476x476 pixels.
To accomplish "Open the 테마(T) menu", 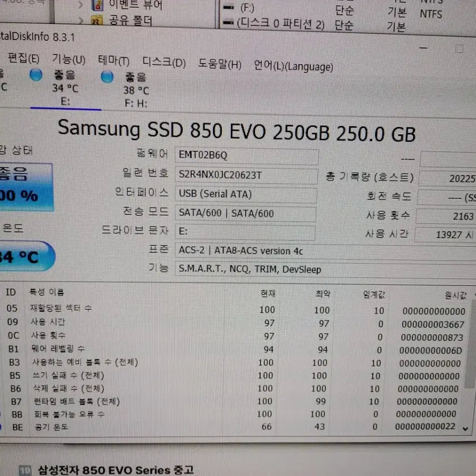I will pos(114,61).
